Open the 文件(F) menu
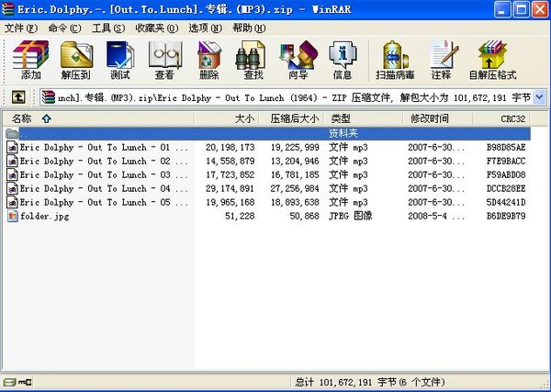Viewport: 551px width, 392px height. 21,28
